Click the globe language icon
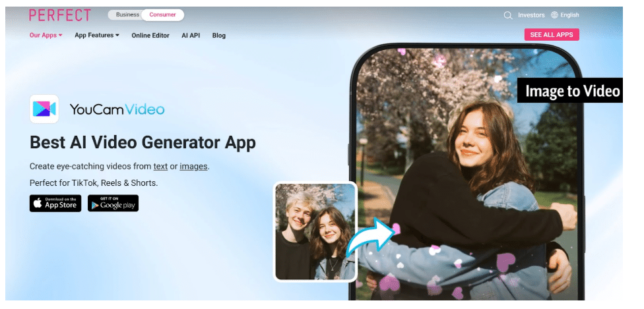The width and height of the screenshot is (644, 309). pyautogui.click(x=554, y=15)
